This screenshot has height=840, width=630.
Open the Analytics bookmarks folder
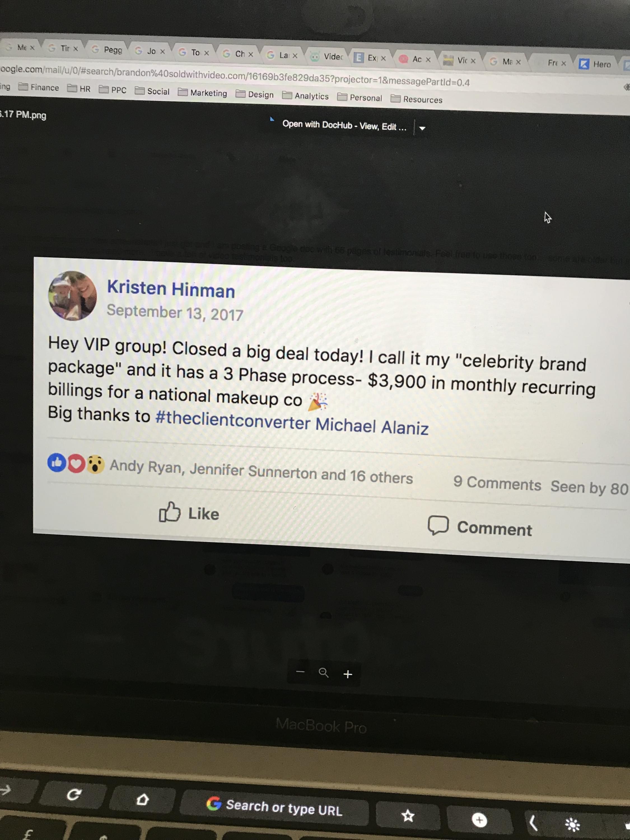pos(306,96)
